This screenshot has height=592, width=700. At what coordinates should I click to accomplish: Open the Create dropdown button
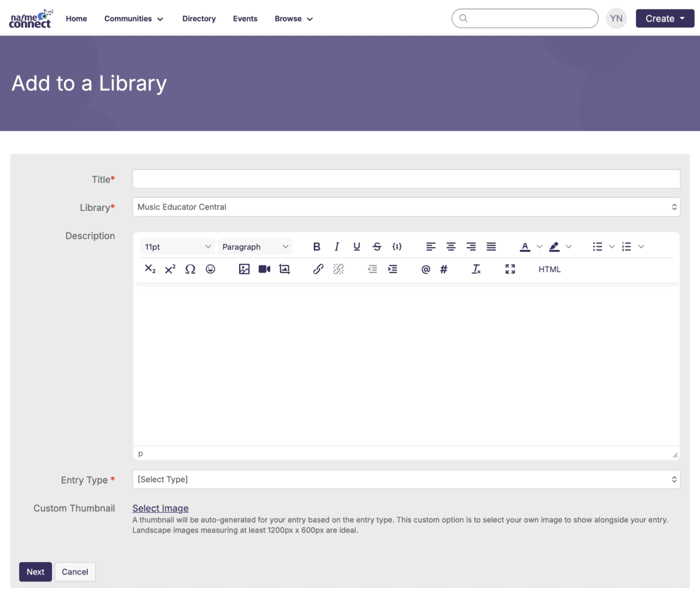tap(665, 19)
